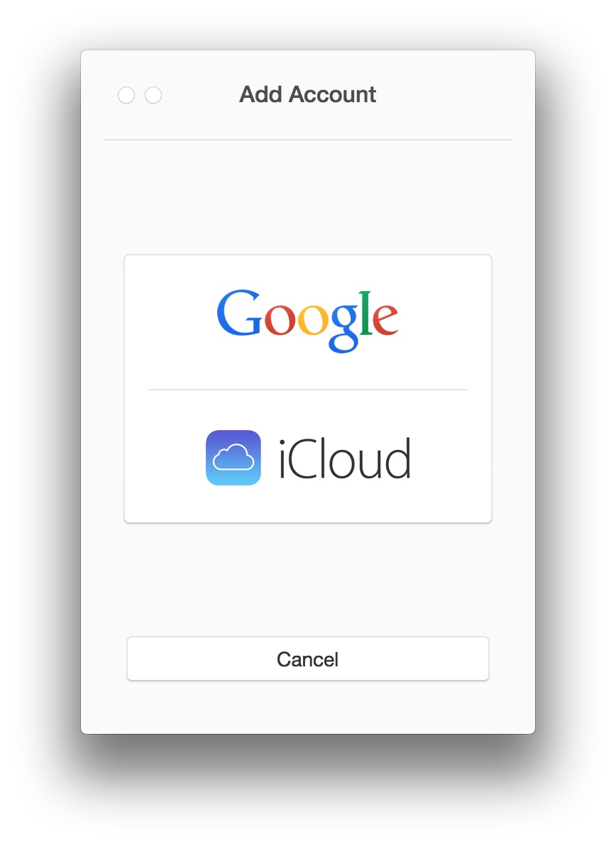Pick the Google account provider row

click(x=308, y=322)
